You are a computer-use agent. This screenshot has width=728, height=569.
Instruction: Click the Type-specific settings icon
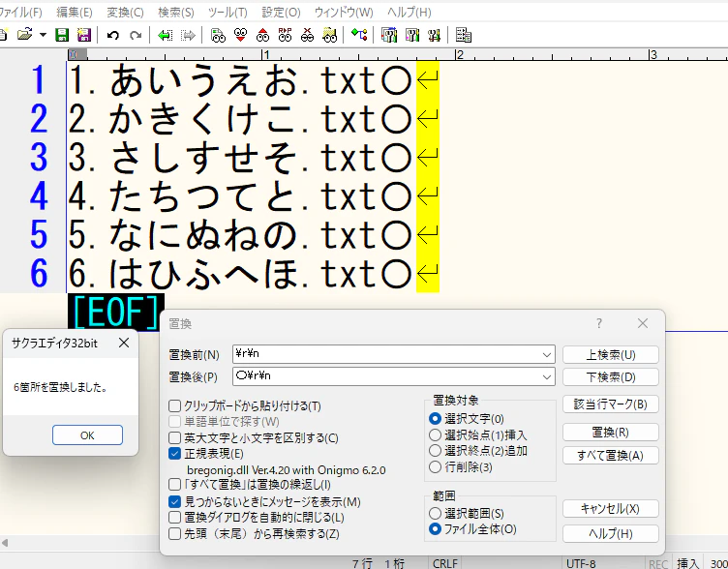pyautogui.click(x=412, y=35)
